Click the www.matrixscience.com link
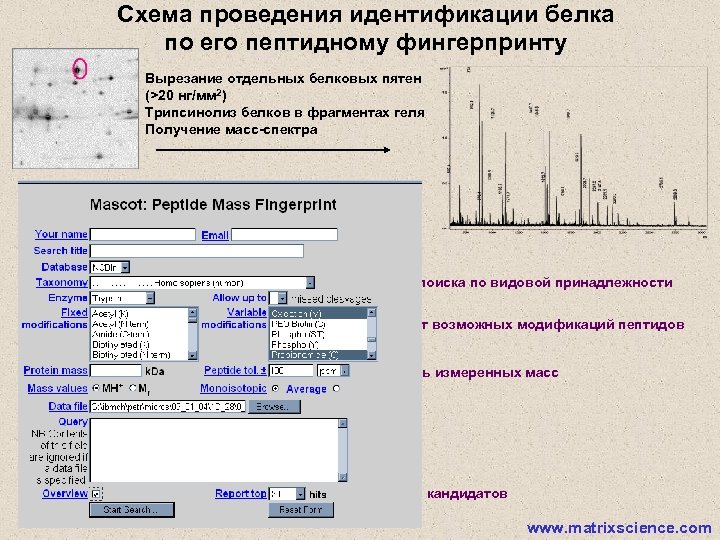 (x=619, y=528)
